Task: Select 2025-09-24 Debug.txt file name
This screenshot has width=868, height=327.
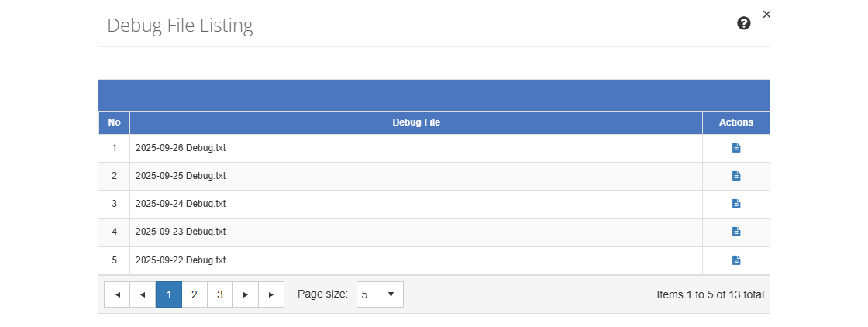Action: point(181,204)
